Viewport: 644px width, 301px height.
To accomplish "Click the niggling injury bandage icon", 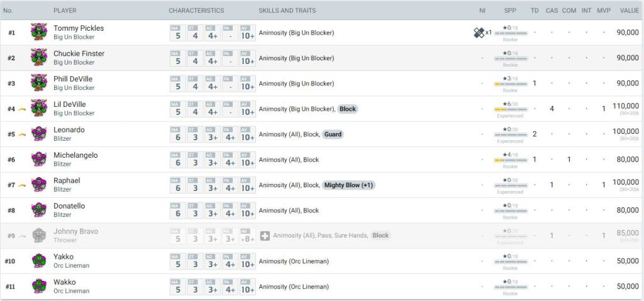I will coord(479,33).
